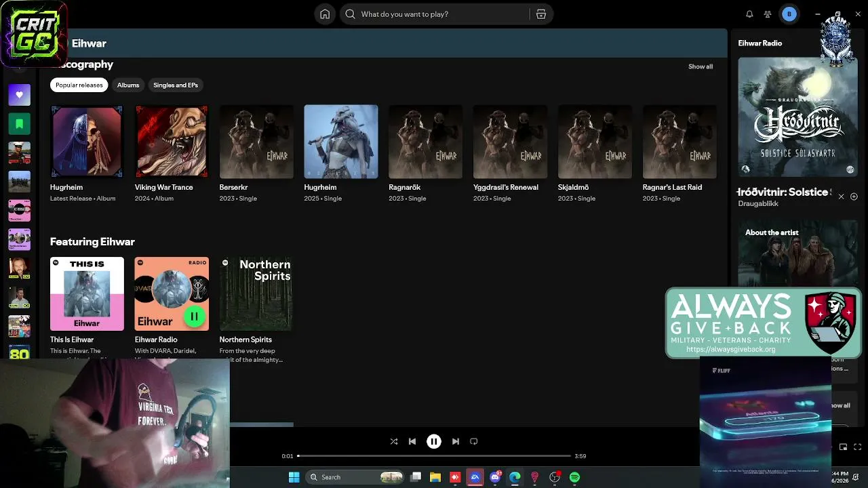Open the sidebar playlist with the "80" cover
Image resolution: width=868 pixels, height=488 pixels.
(19, 352)
